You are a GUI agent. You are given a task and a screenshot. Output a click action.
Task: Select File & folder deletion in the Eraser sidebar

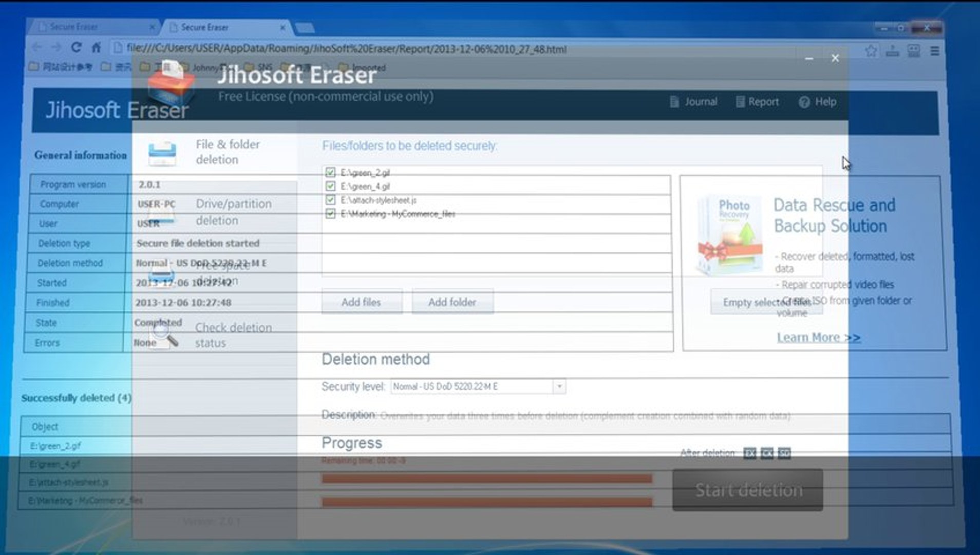coord(215,152)
